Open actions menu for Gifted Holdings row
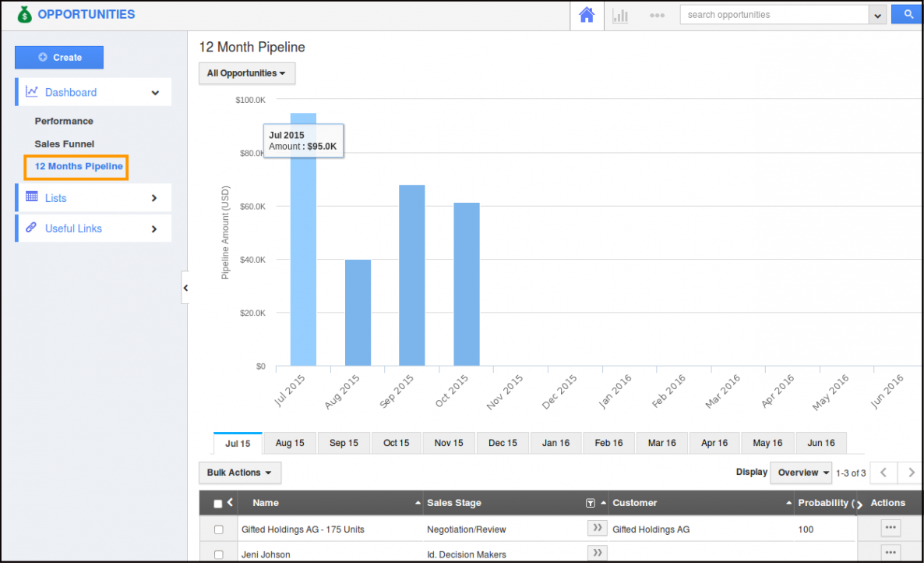Image resolution: width=924 pixels, height=563 pixels. click(890, 528)
